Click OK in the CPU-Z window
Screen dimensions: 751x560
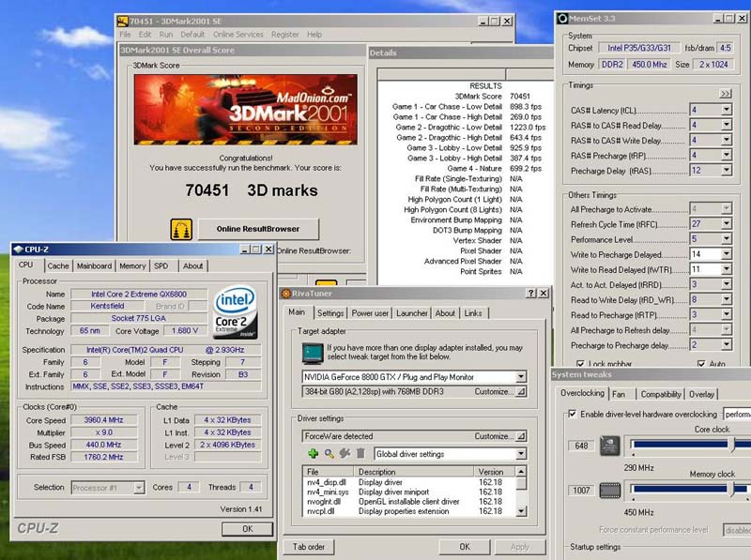[247, 528]
